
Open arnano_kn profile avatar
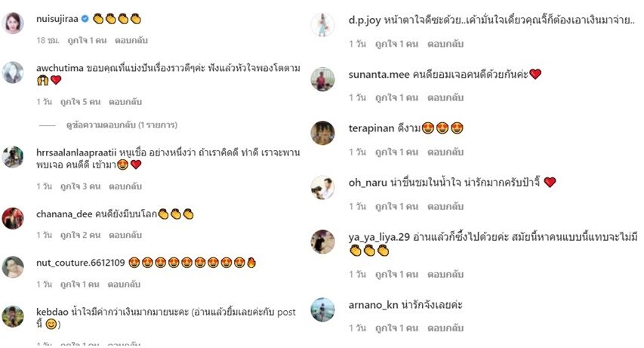(322, 310)
